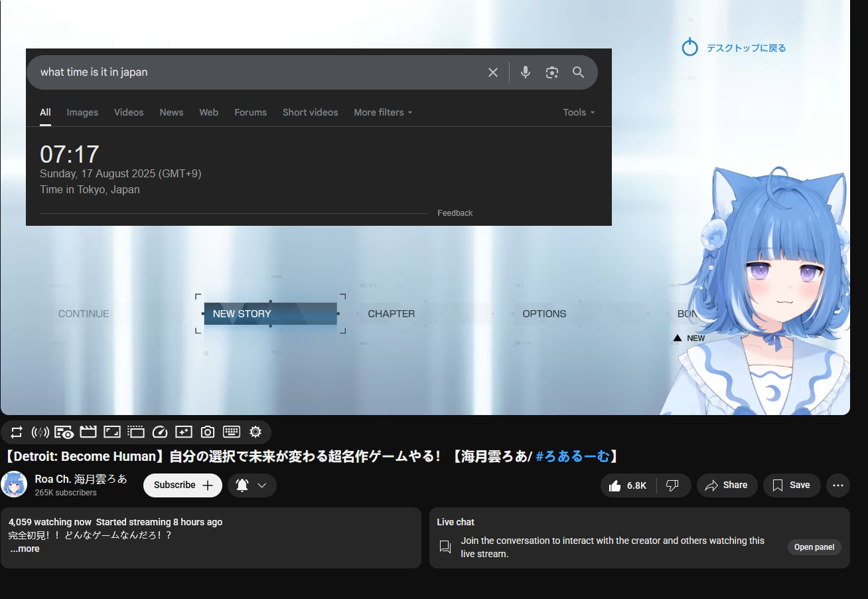Click the card-with-eye icon in the player toolbar
The width and height of the screenshot is (868, 599).
click(x=64, y=432)
